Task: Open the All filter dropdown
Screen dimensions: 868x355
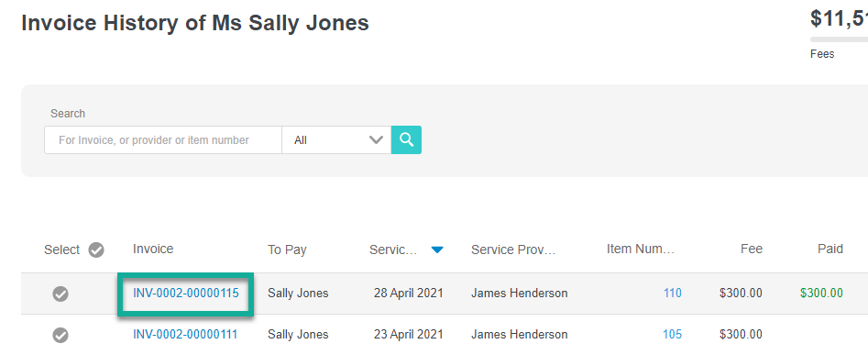Action: click(336, 140)
